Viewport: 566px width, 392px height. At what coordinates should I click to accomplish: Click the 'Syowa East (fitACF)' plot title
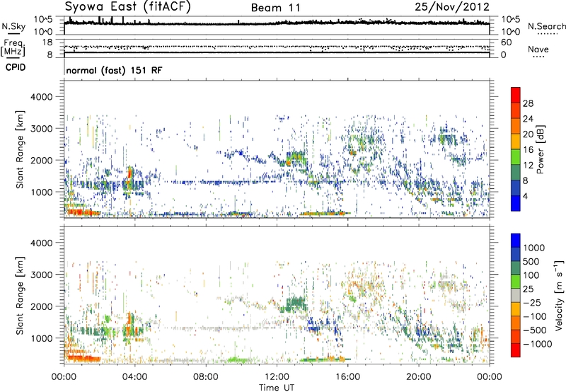tap(128, 6)
